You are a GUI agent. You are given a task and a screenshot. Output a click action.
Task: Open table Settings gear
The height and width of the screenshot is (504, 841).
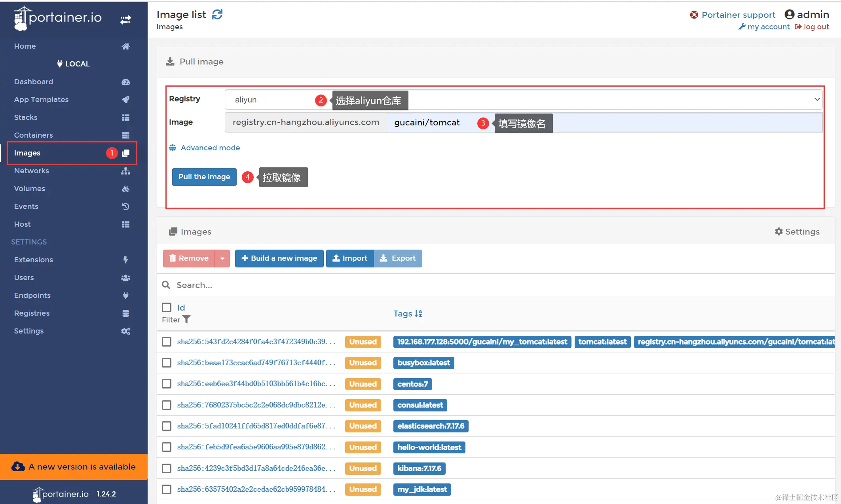pyautogui.click(x=778, y=231)
